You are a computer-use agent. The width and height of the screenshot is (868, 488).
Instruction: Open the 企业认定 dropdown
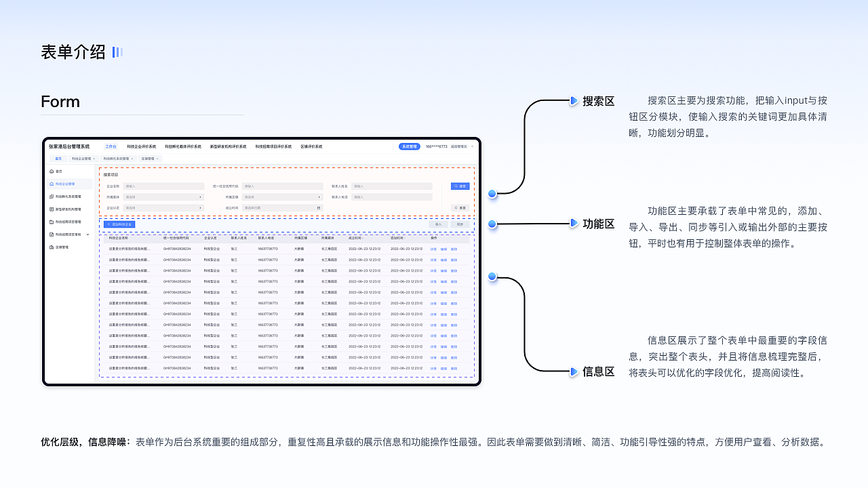click(x=163, y=207)
